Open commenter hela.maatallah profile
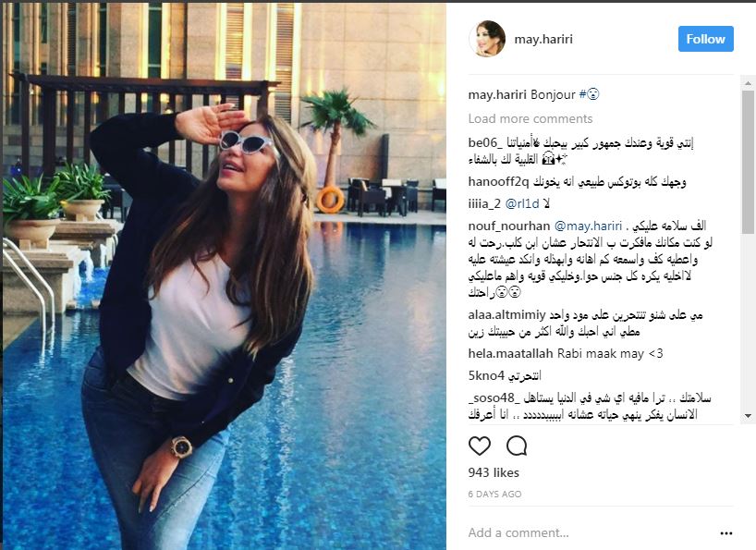756x550 pixels. coord(510,353)
